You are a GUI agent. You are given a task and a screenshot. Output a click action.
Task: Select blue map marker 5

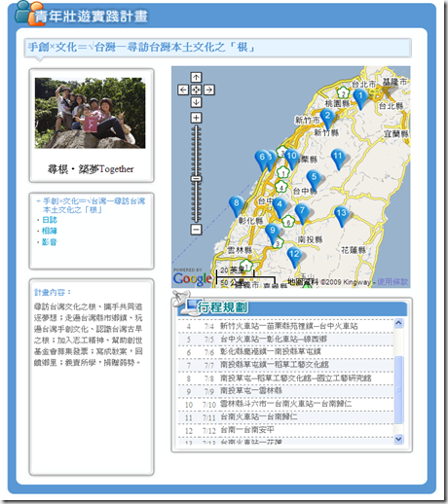click(314, 180)
